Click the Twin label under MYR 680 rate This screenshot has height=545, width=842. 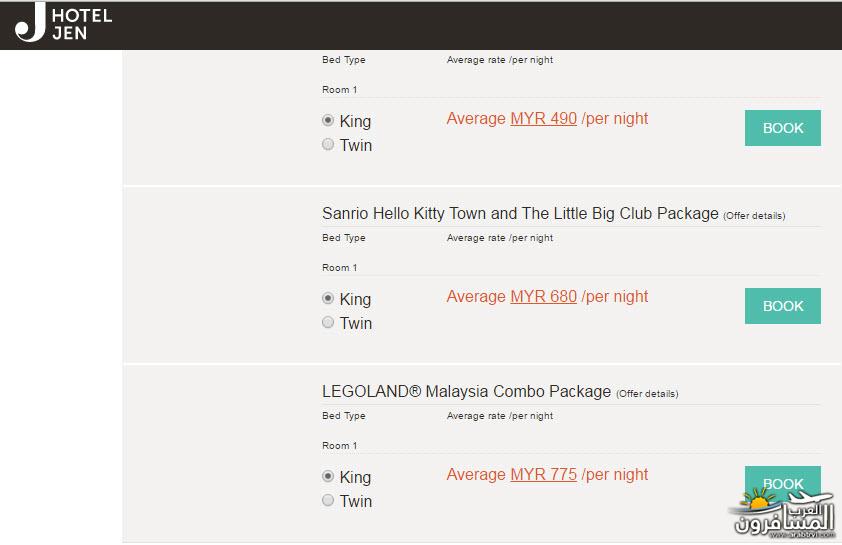point(355,323)
